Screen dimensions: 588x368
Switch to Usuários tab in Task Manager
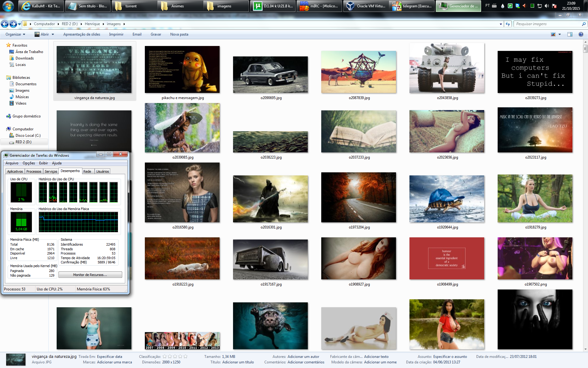tap(102, 171)
